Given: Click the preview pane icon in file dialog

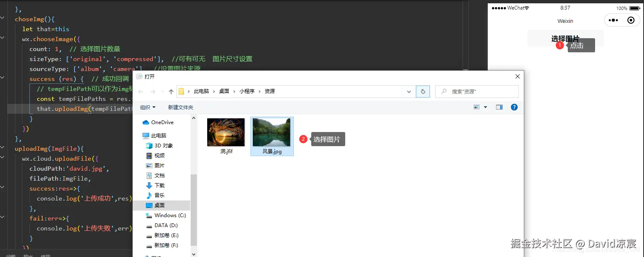Looking at the screenshot, I should tap(499, 107).
